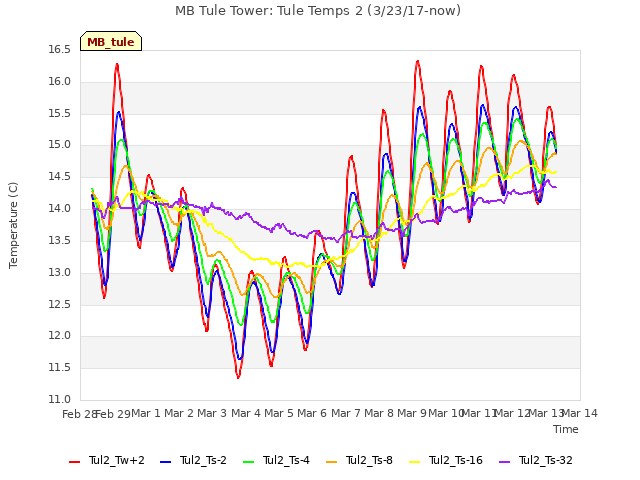Toggle the Tul2_Ts-16 legend entry
This screenshot has width=640, height=480.
(x=446, y=461)
